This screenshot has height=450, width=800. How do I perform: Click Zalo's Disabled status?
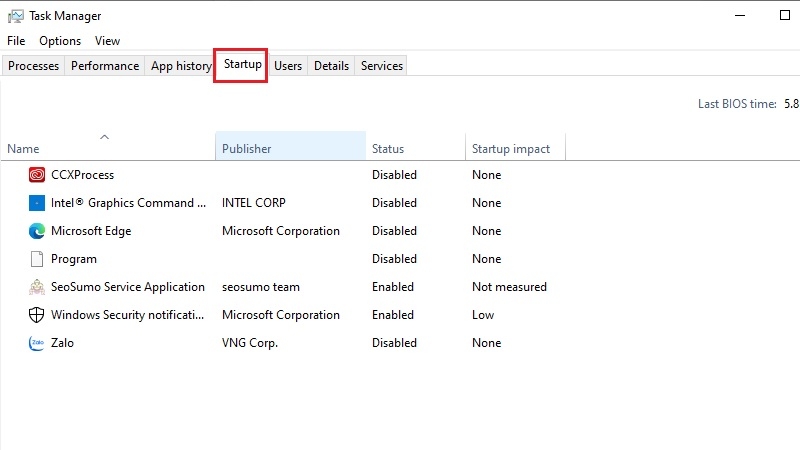(394, 343)
